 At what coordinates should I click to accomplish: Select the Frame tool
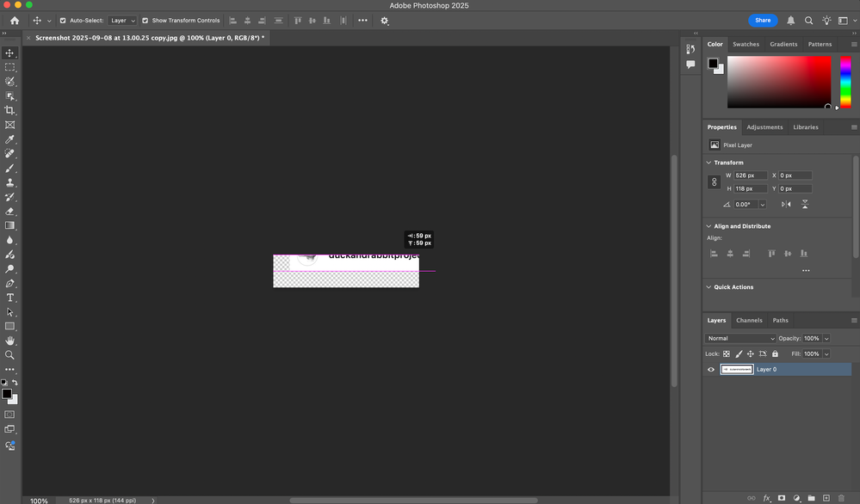click(9, 125)
